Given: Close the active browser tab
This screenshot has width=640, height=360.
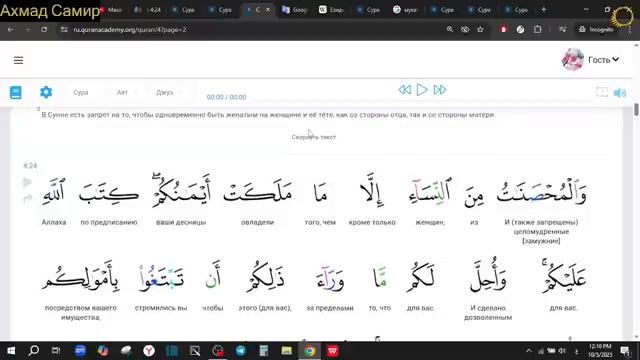Looking at the screenshot, I should point(268,9).
